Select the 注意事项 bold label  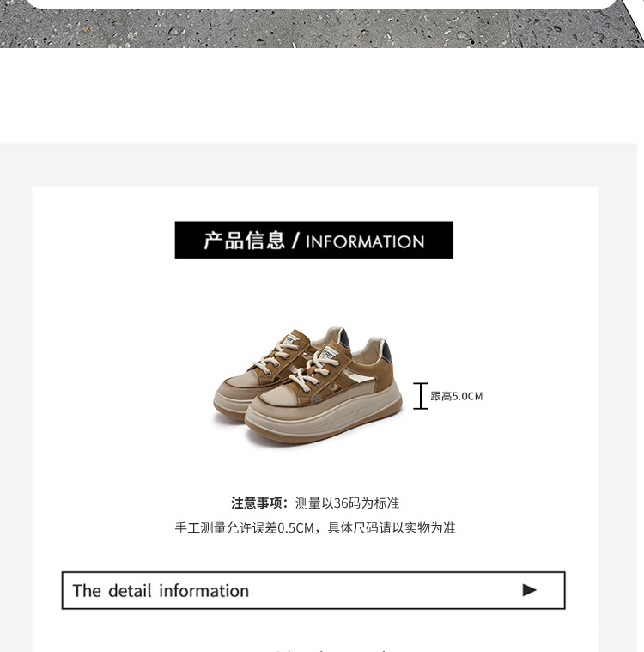point(259,503)
